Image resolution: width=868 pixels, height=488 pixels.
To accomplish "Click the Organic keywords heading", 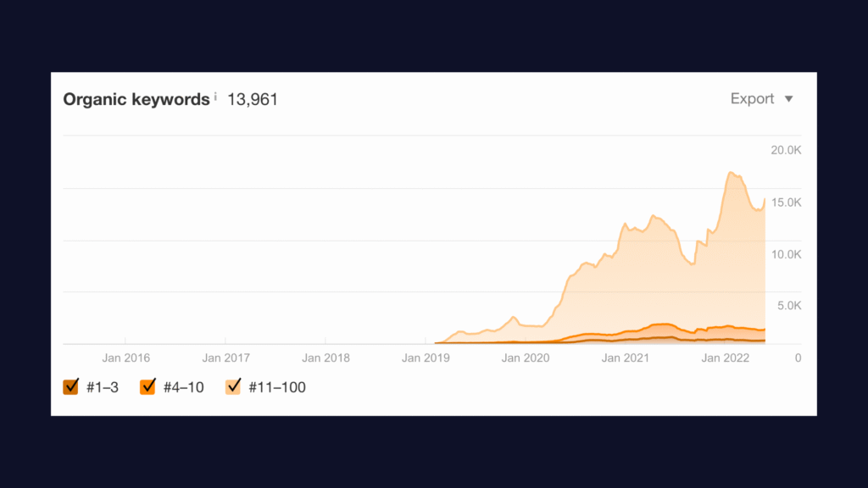I will point(136,100).
